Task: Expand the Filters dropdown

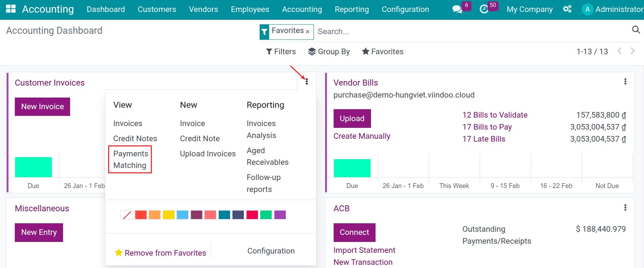Action: 281,52
